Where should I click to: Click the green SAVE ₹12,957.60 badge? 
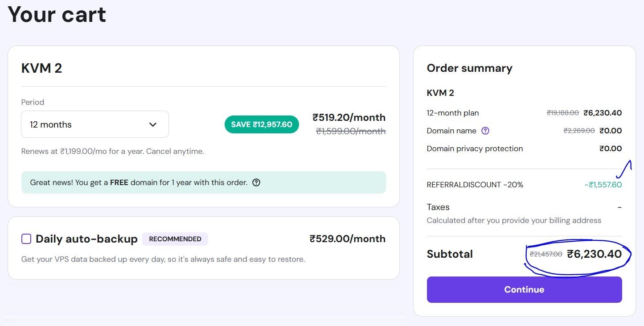pos(262,124)
